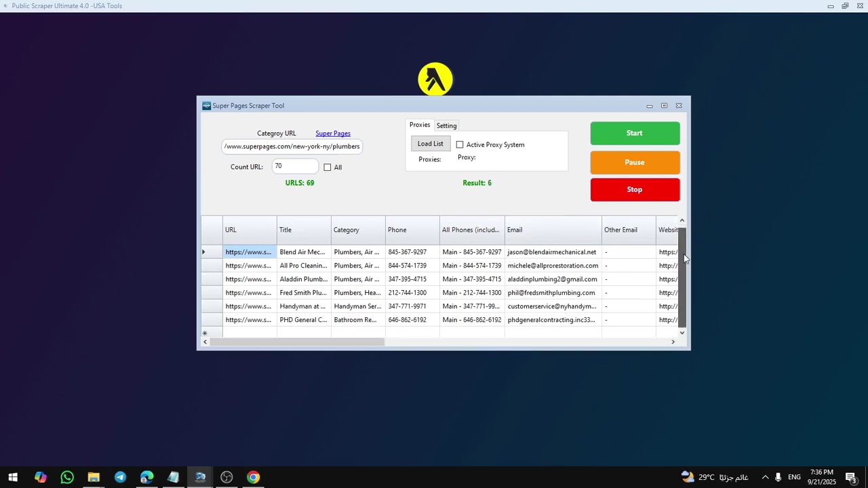
Task: Click the orange Pause button
Action: [x=635, y=163]
